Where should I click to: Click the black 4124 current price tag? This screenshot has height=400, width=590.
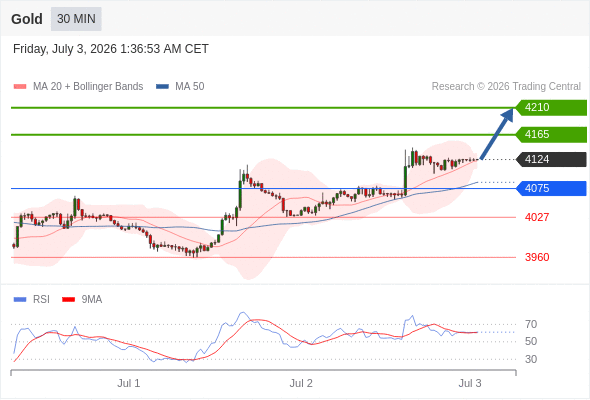click(551, 160)
